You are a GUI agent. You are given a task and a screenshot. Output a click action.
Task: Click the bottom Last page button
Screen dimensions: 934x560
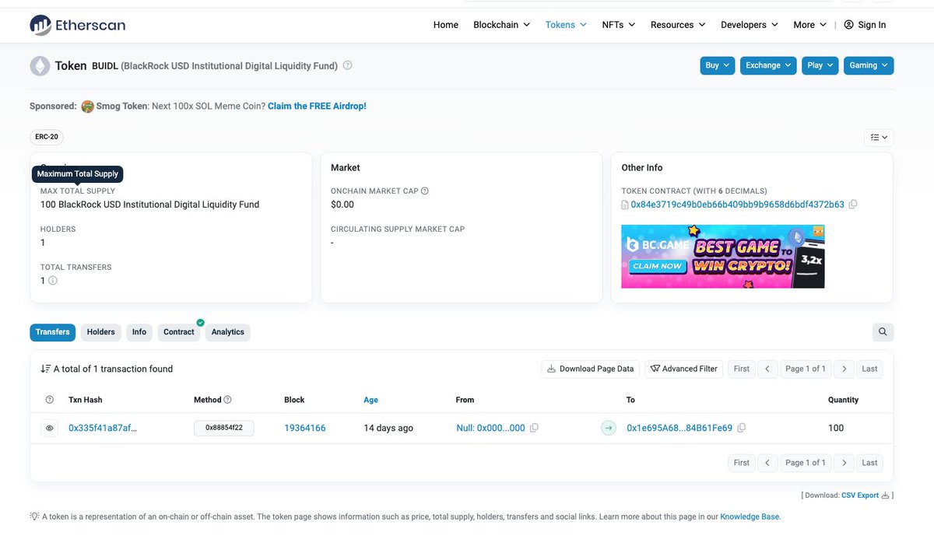(869, 462)
